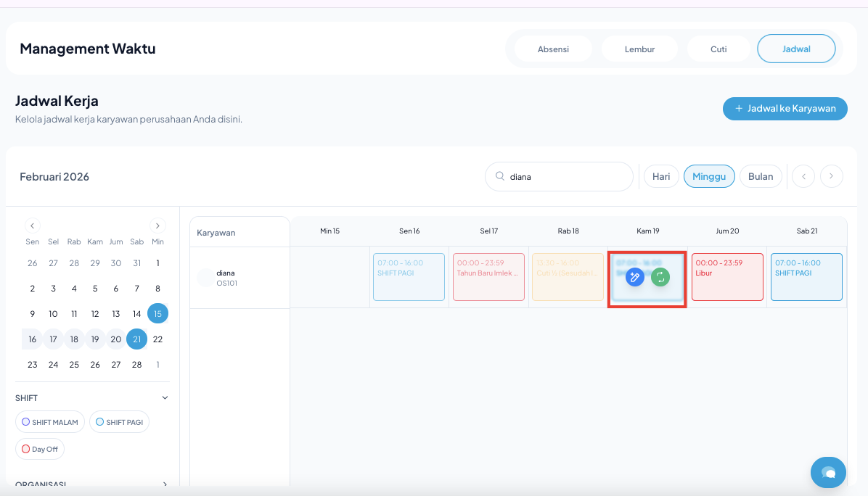Screen dimensions: 868x496
Task: Click diana's avatar icon
Action: (x=205, y=278)
